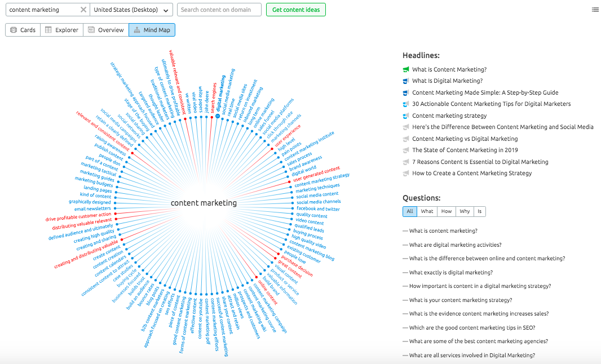
Task: Switch to the Cards tab
Action: [23, 29]
